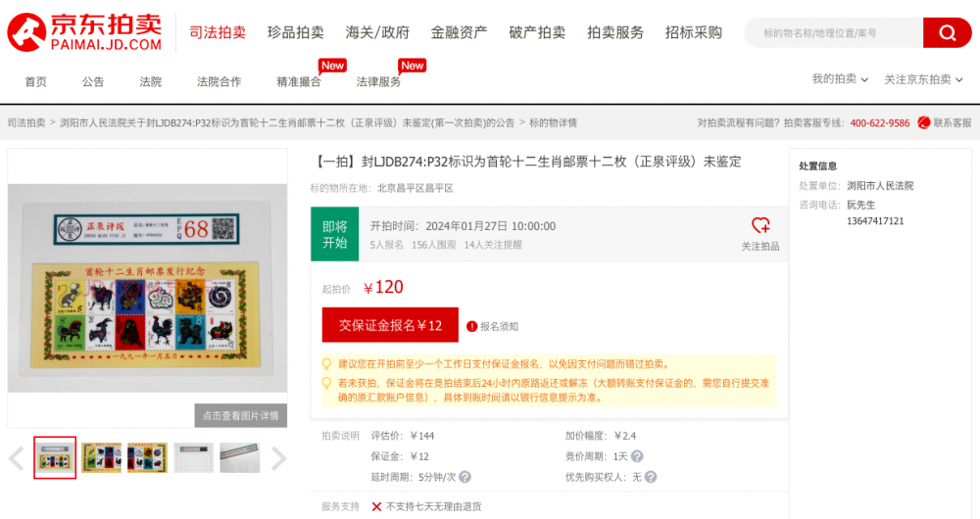
Task: Open the 法院 menu item
Action: (x=151, y=82)
